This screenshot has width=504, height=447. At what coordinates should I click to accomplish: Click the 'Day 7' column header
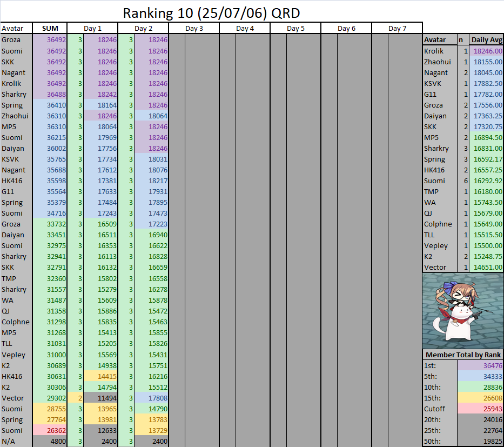point(397,28)
